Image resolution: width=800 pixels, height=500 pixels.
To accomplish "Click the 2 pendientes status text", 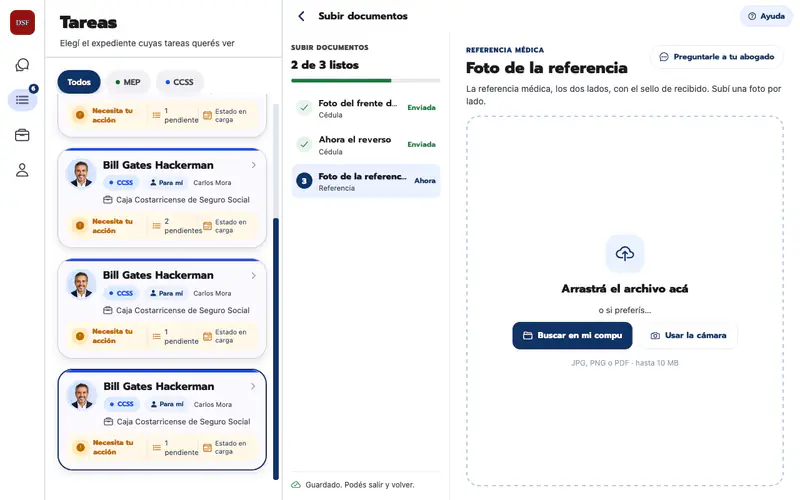I will pos(183,226).
